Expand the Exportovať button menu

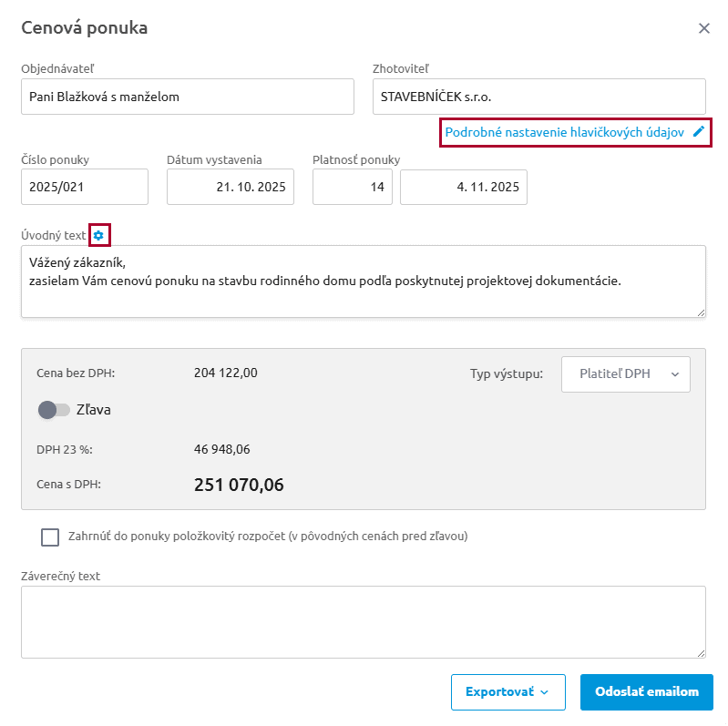point(508,692)
